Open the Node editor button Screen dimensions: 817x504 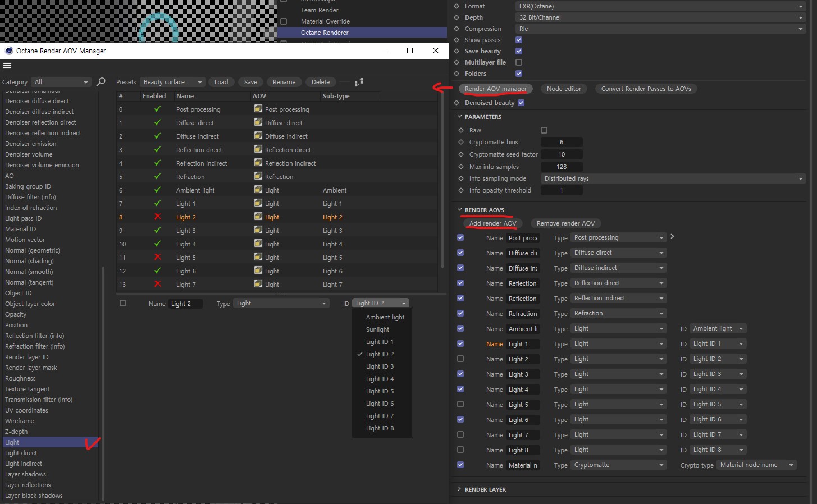coord(564,89)
